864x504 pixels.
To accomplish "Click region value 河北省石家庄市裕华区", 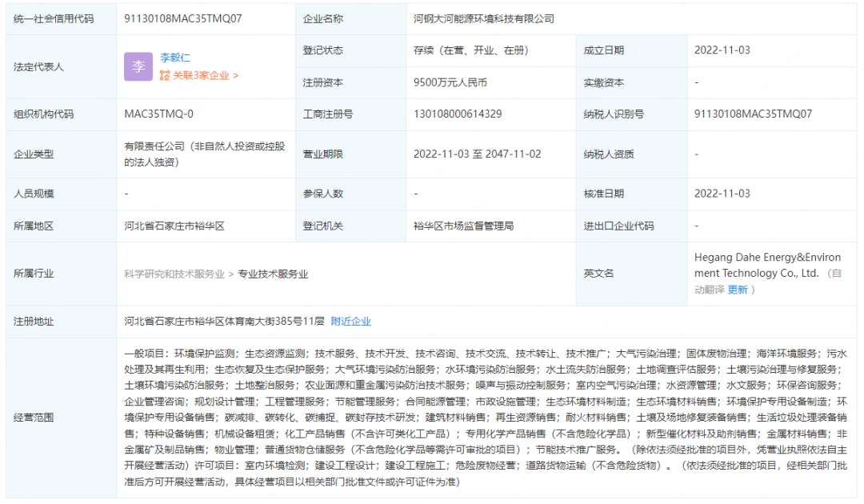I will [x=174, y=226].
